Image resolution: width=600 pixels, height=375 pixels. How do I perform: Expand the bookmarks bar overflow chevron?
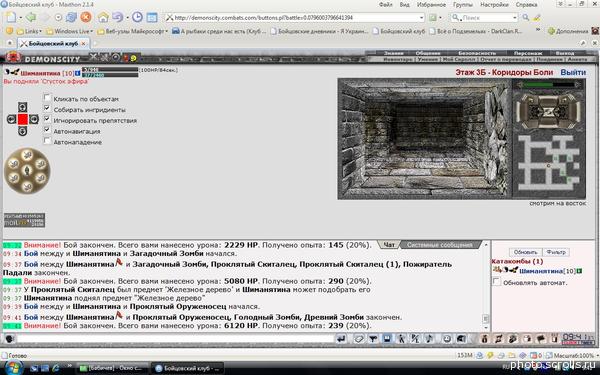(x=538, y=30)
